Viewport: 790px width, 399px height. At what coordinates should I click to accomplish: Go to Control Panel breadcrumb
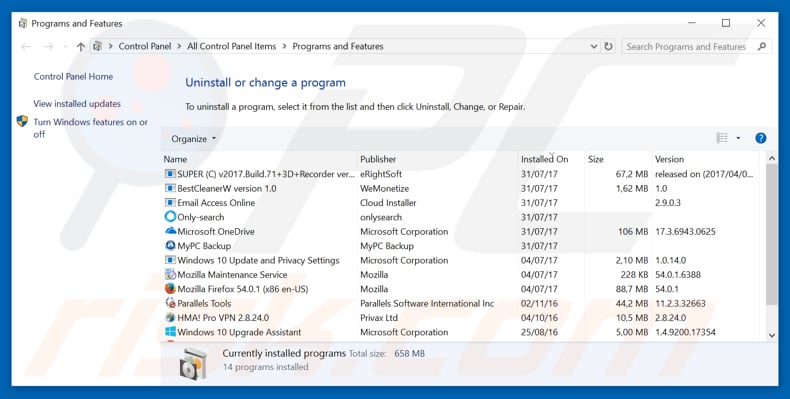145,46
